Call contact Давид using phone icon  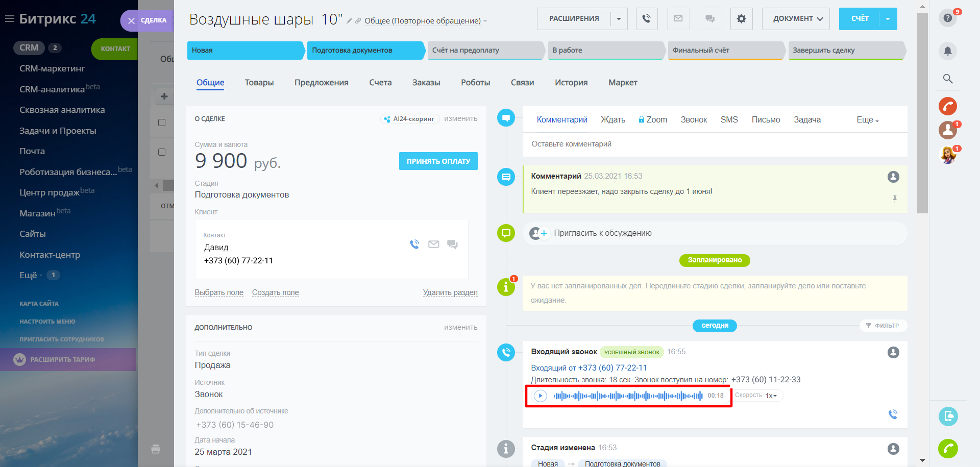click(414, 244)
